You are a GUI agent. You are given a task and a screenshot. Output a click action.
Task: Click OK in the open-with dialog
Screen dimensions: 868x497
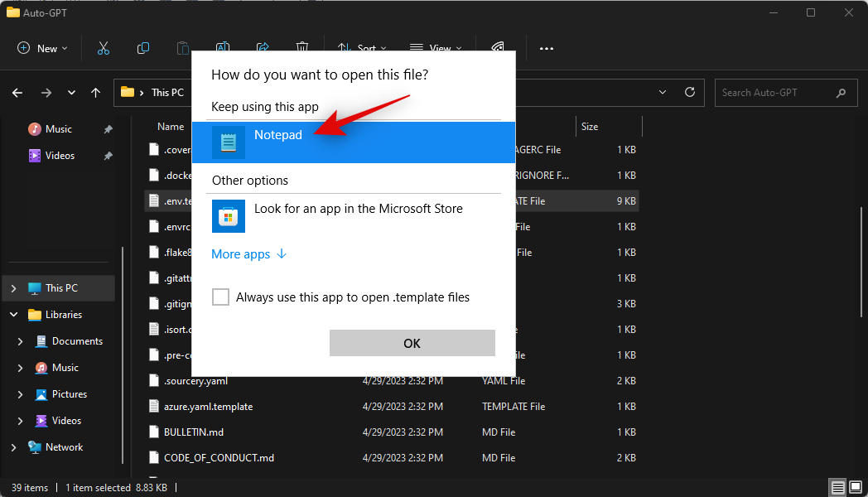412,343
